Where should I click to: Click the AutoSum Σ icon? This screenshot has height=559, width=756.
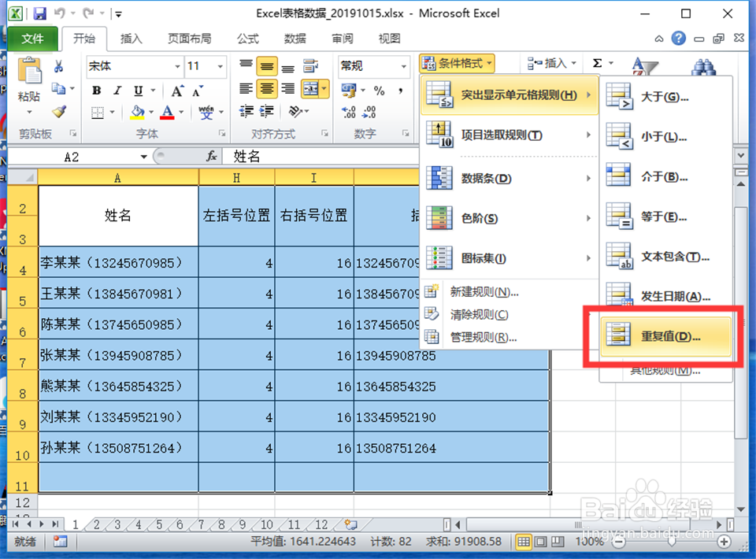pos(596,61)
